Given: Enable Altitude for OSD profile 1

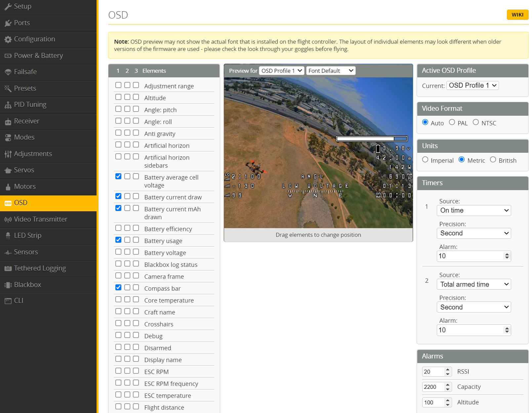Looking at the screenshot, I should (118, 97).
